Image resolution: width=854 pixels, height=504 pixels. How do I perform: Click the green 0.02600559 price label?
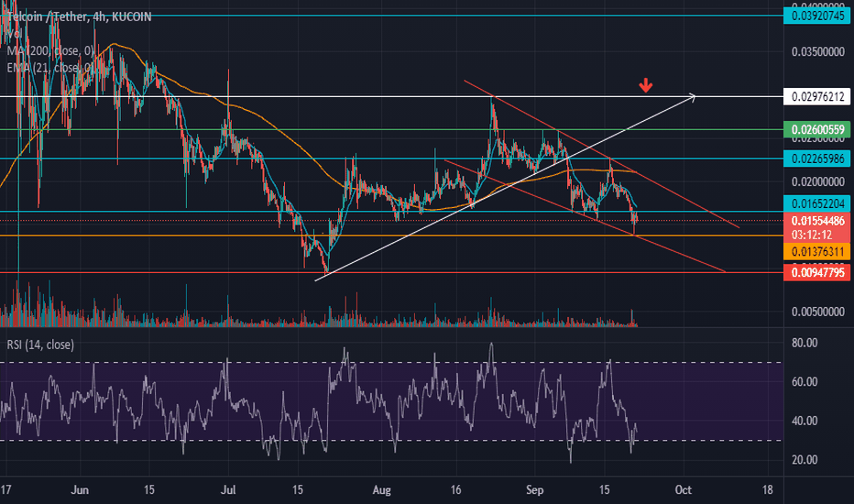(817, 130)
